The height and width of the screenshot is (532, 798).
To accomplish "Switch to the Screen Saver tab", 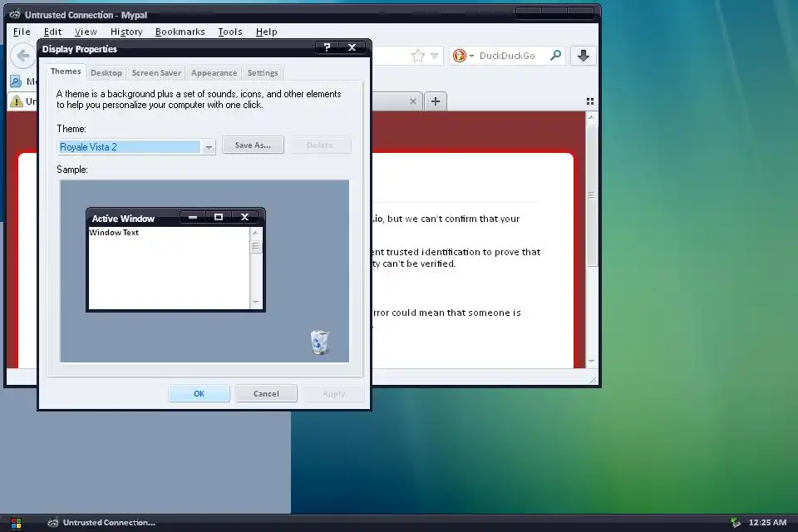I will [156, 73].
